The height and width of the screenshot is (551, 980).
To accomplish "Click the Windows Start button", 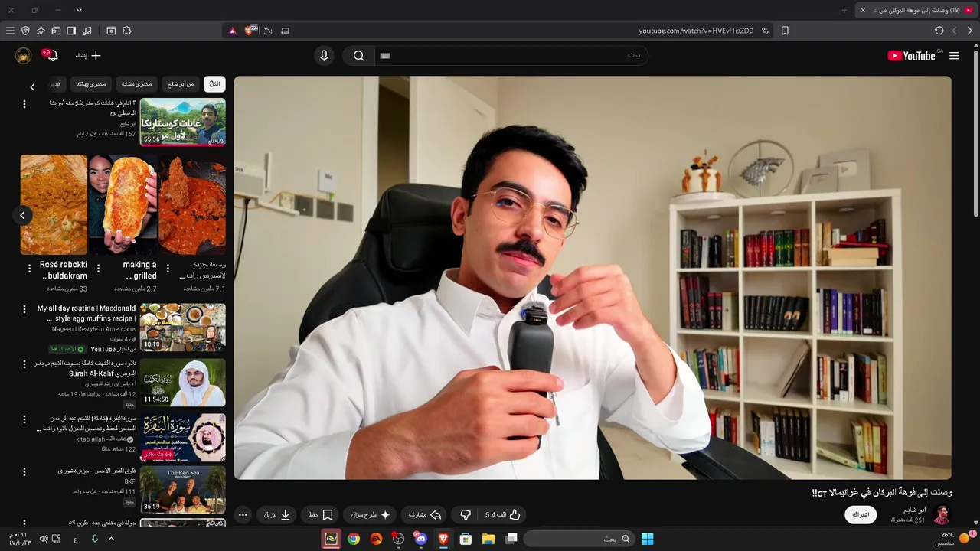I will [x=647, y=539].
